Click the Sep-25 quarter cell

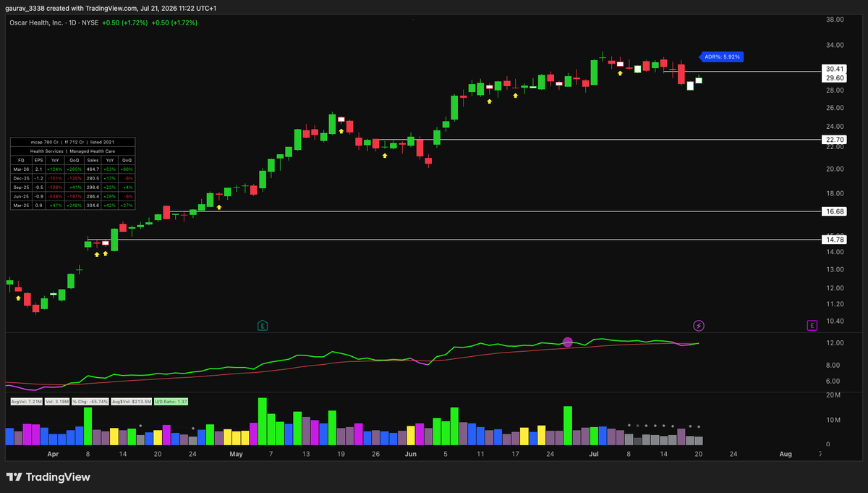pos(21,187)
